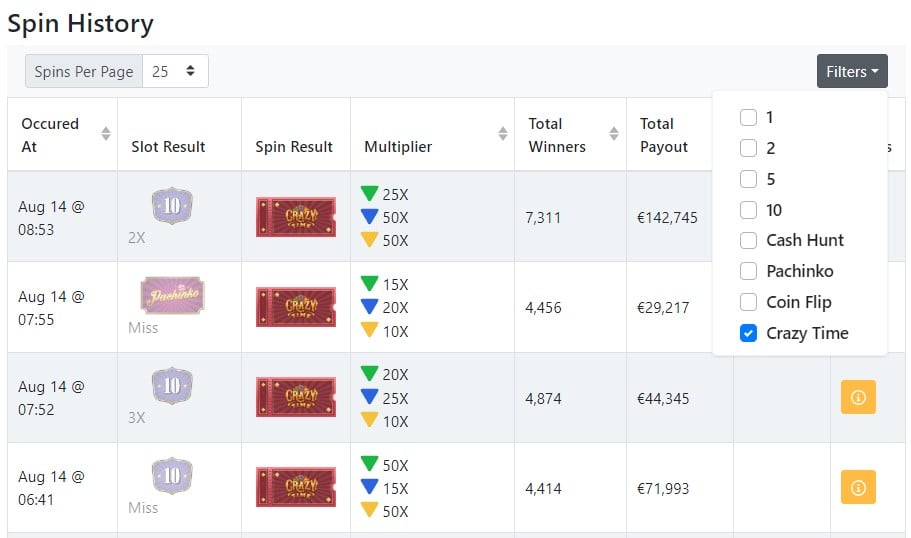Click the 10 slot badge with 2X

click(172, 206)
